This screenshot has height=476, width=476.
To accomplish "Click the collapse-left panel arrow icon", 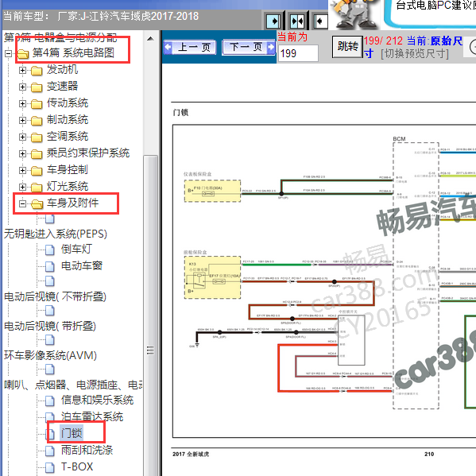I will coord(320,21).
